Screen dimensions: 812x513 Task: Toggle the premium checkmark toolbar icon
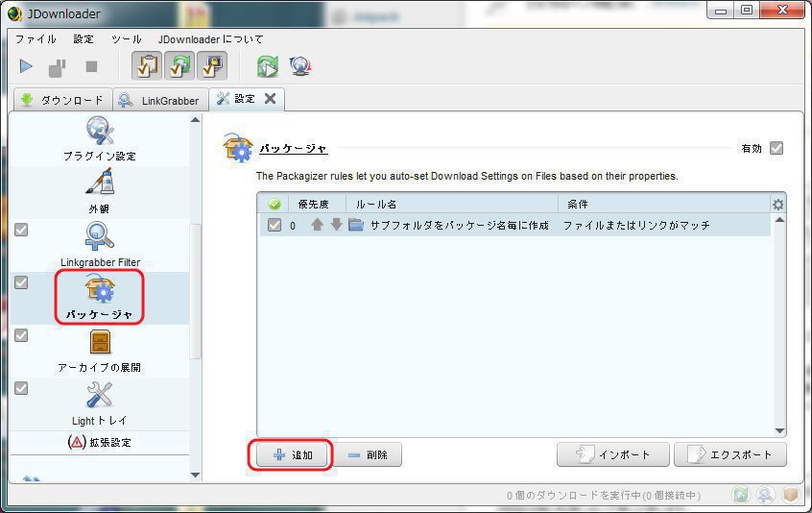212,66
